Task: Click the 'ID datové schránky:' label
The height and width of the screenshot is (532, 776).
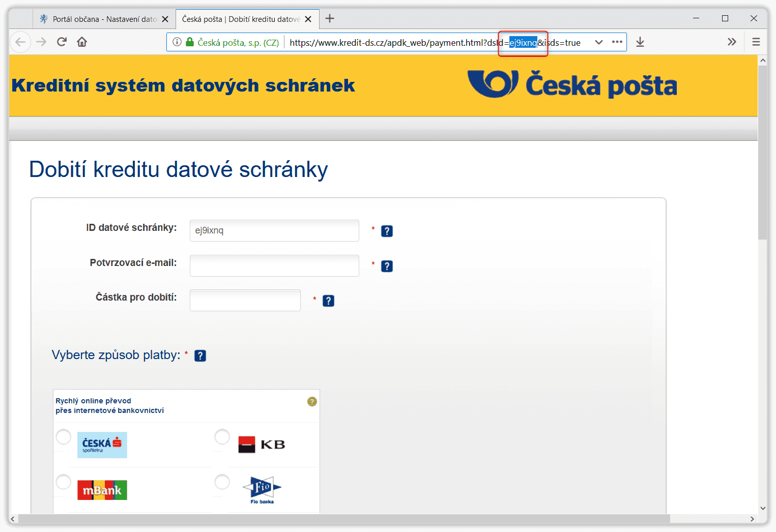Action: point(131,228)
